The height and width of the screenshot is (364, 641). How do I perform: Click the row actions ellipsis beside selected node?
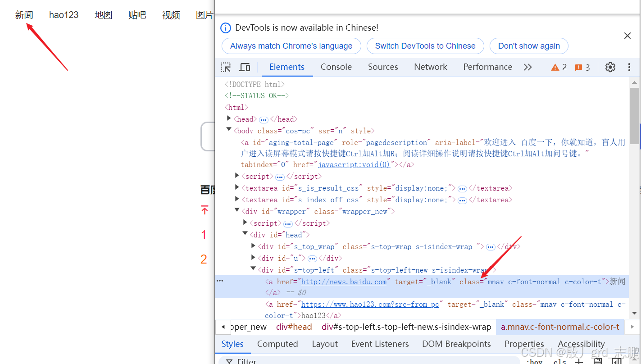(x=220, y=281)
